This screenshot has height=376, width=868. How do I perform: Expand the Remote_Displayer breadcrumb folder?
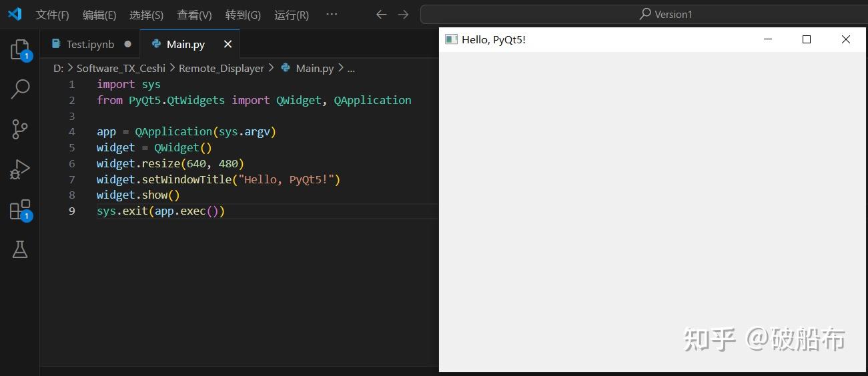222,68
